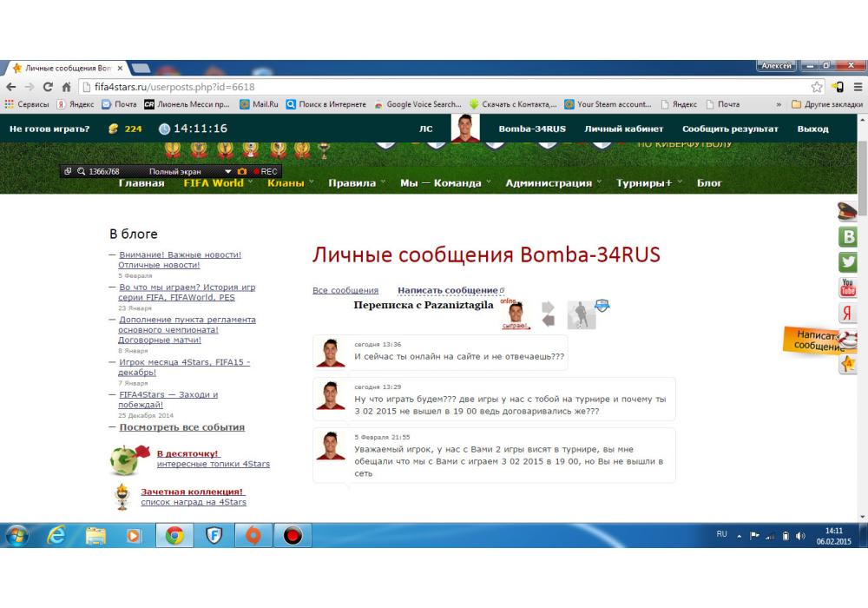Reload the page with refresh icon
868x608 pixels.
coord(48,87)
